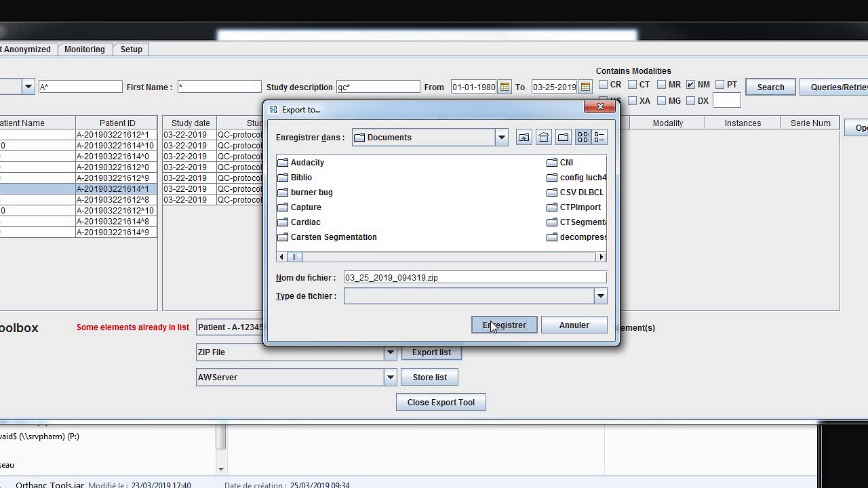Screen dimensions: 868x488
Task: Uncheck the NM modality checkbox
Action: (690, 85)
